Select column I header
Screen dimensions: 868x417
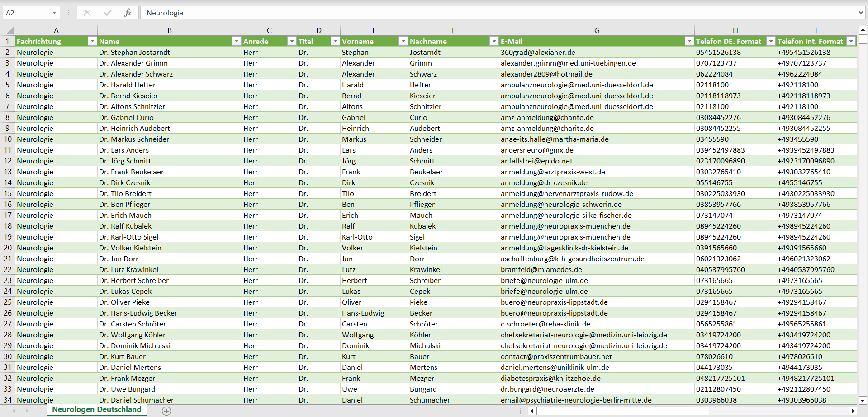pyautogui.click(x=816, y=30)
